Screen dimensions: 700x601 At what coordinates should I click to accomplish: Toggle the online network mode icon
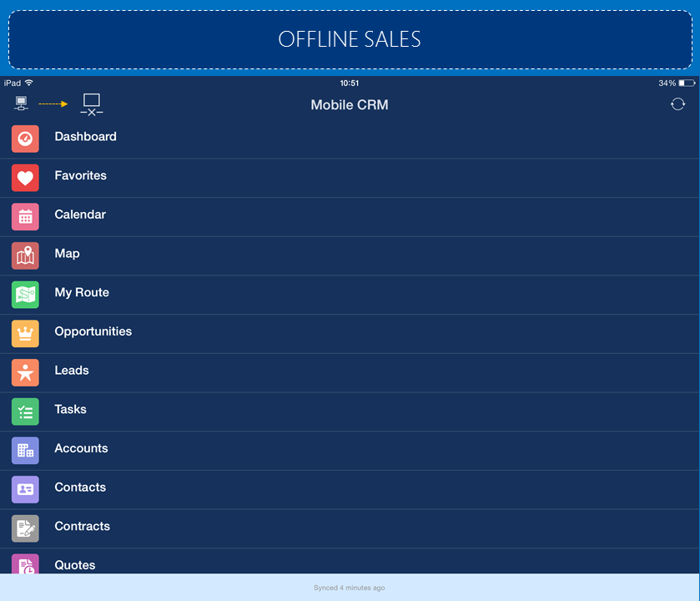tap(21, 104)
